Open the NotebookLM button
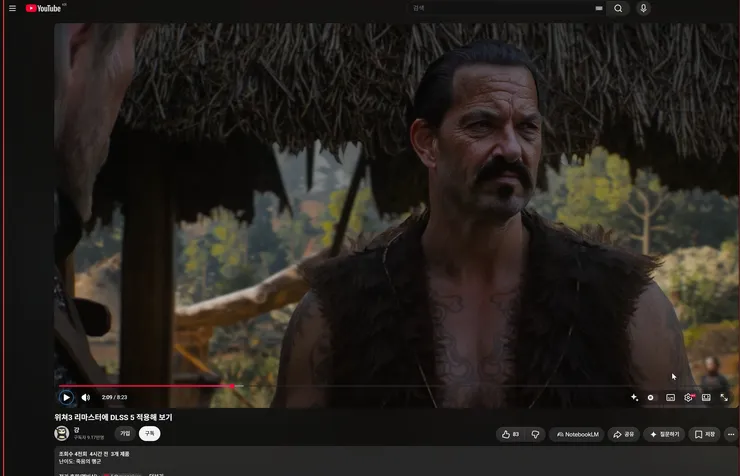Image resolution: width=740 pixels, height=476 pixels. [577, 434]
